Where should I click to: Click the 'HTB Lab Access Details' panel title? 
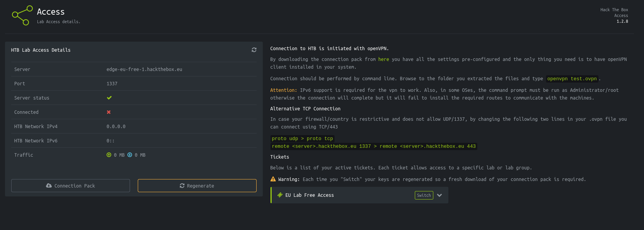click(41, 50)
